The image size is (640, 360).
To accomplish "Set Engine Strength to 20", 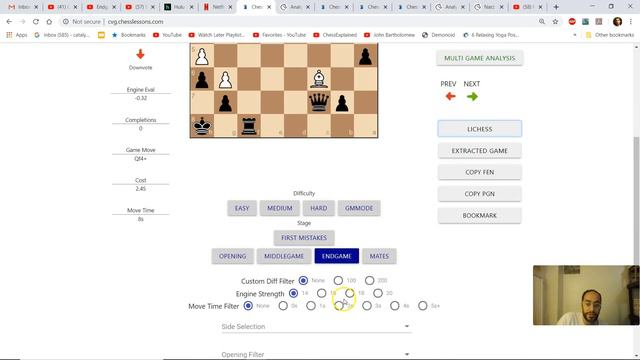I will 378,293.
